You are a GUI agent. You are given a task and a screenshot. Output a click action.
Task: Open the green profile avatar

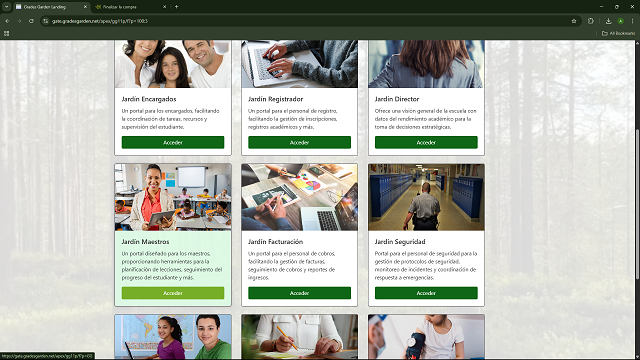coord(620,21)
